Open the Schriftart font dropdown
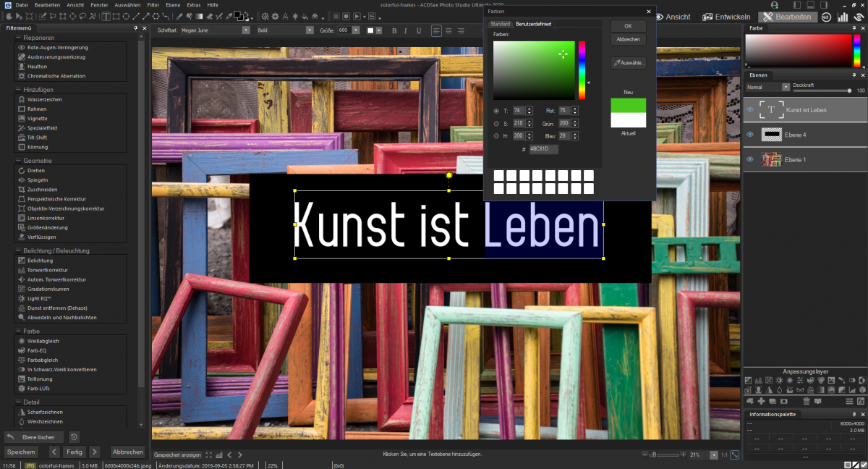Viewport: 868px width, 469px height. tap(246, 30)
